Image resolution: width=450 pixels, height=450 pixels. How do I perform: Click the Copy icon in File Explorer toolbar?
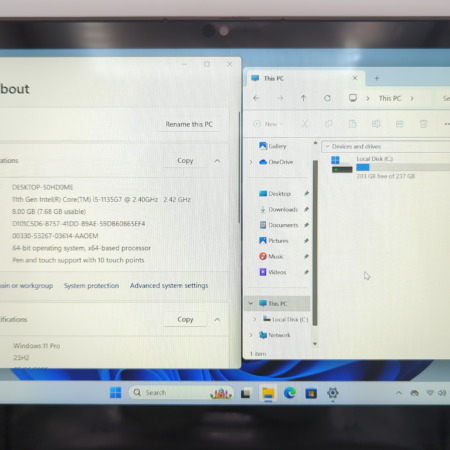[x=329, y=124]
